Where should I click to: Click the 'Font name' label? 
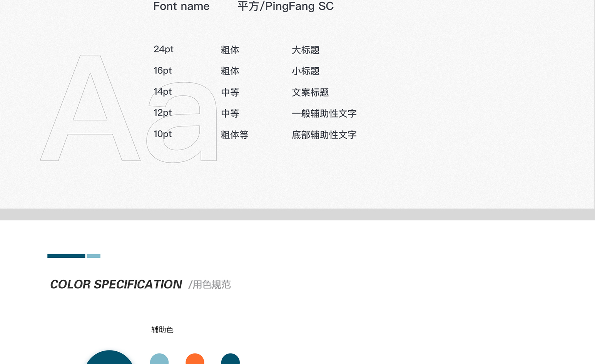click(181, 6)
